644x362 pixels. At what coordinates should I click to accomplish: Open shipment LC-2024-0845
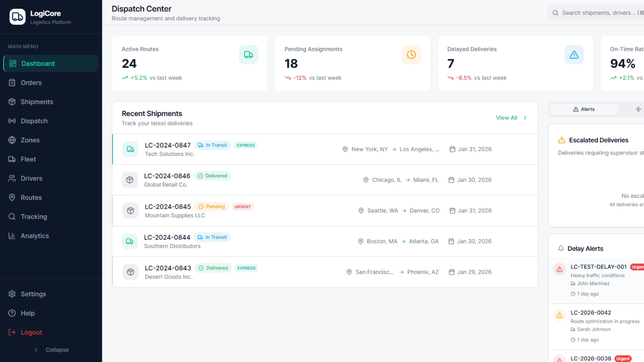[x=325, y=210]
